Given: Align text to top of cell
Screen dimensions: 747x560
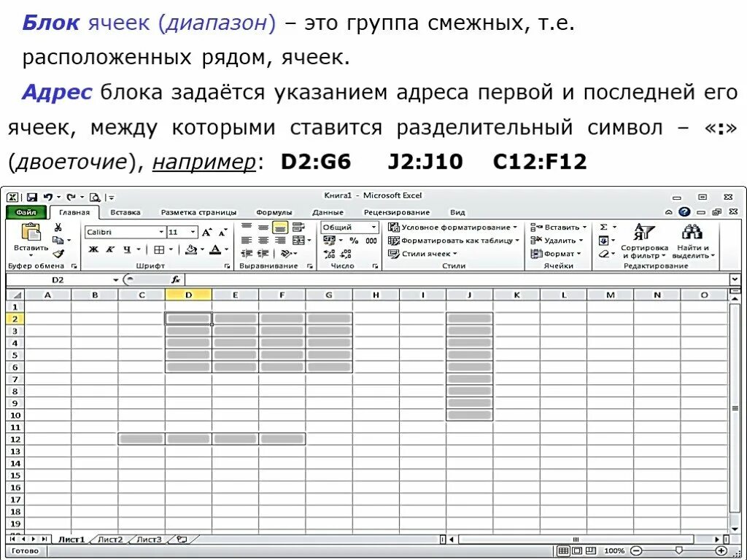Looking at the screenshot, I should (247, 227).
